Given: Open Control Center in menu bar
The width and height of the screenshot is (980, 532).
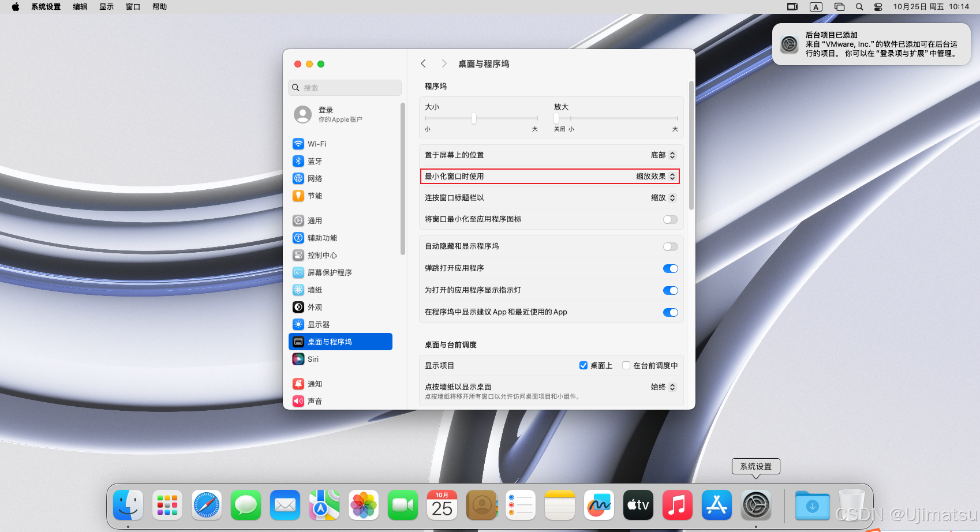Looking at the screenshot, I should coord(878,7).
